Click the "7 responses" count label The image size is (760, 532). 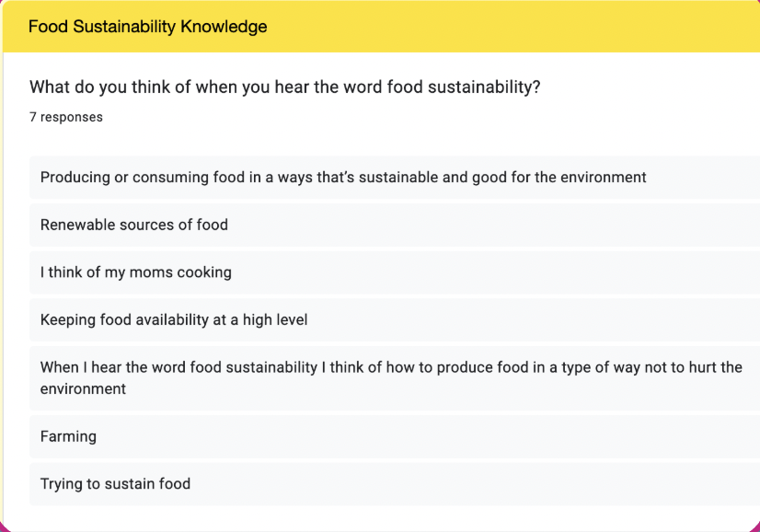tap(66, 118)
